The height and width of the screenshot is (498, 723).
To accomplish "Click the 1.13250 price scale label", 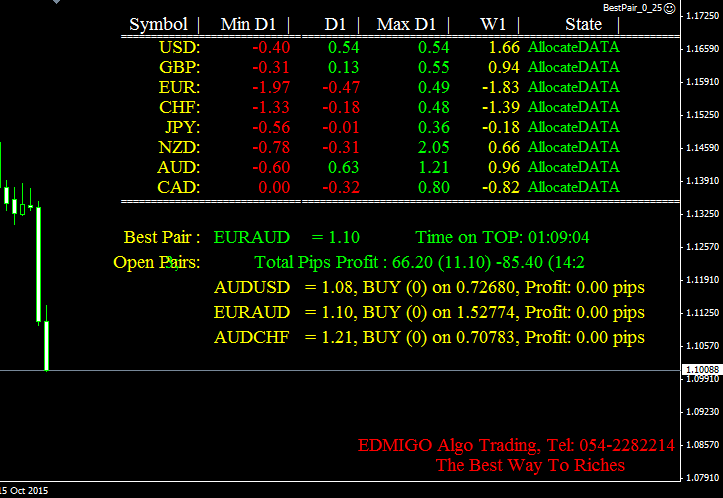I will pos(702,213).
